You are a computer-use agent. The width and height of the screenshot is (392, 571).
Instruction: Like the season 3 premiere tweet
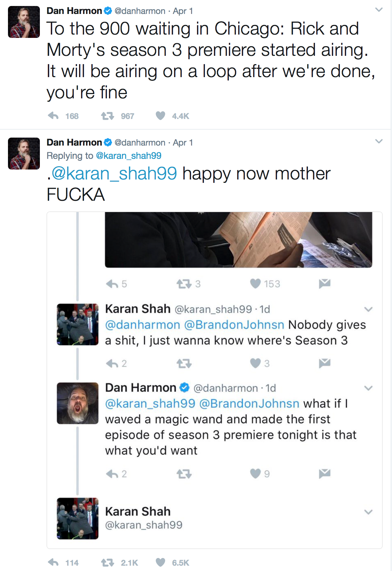[160, 116]
